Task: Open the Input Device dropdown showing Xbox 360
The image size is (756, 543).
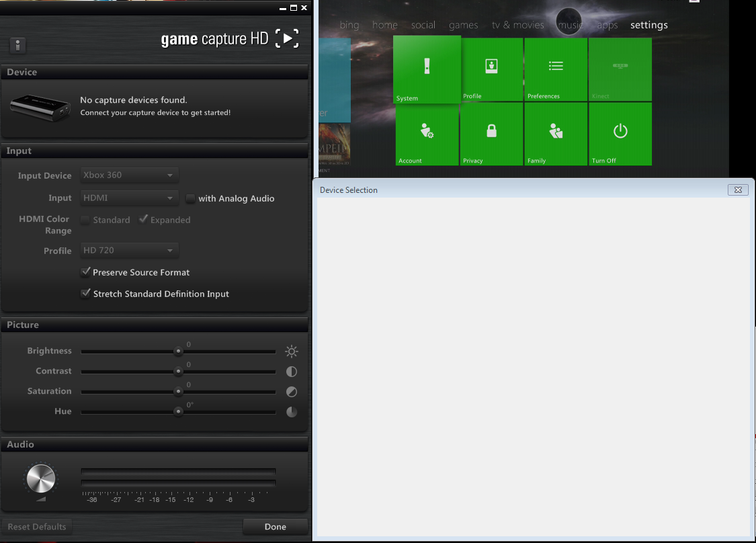Action: pyautogui.click(x=129, y=175)
